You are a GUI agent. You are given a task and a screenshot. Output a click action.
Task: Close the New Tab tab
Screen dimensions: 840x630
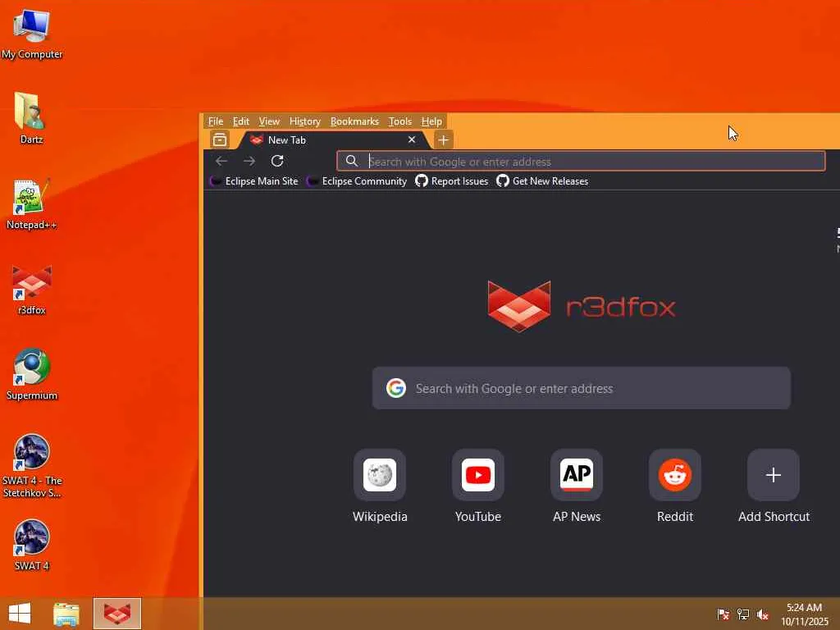point(412,139)
